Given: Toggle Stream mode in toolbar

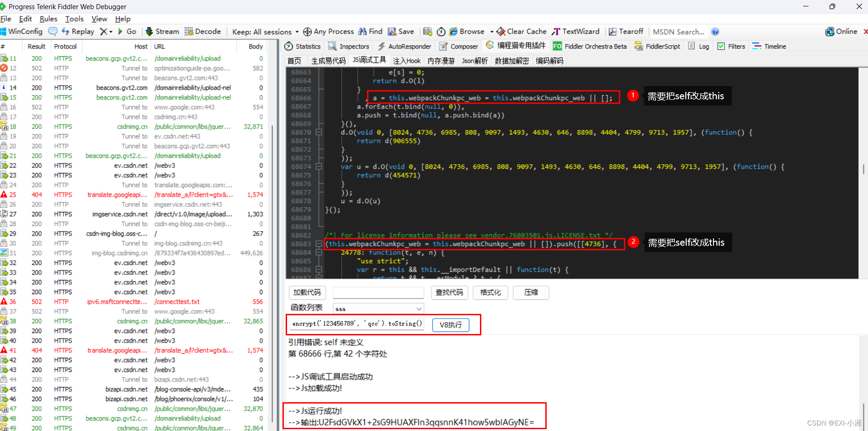Looking at the screenshot, I should pos(162,31).
